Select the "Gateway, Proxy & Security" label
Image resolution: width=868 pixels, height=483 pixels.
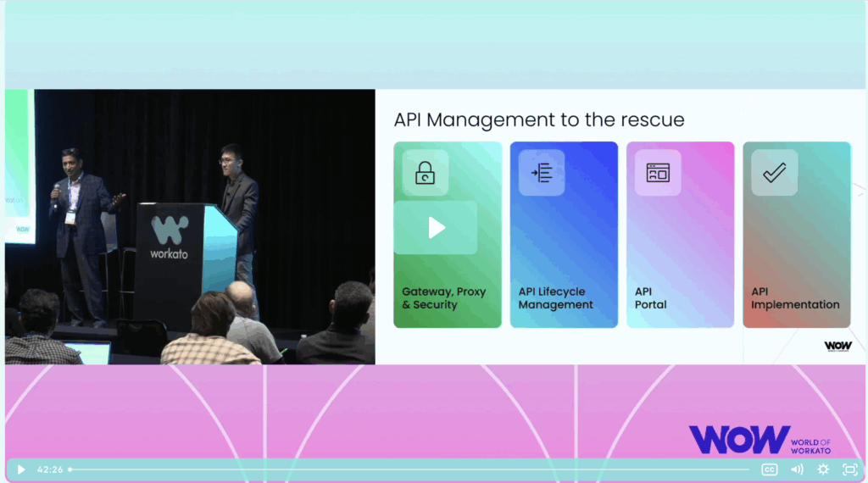443,298
